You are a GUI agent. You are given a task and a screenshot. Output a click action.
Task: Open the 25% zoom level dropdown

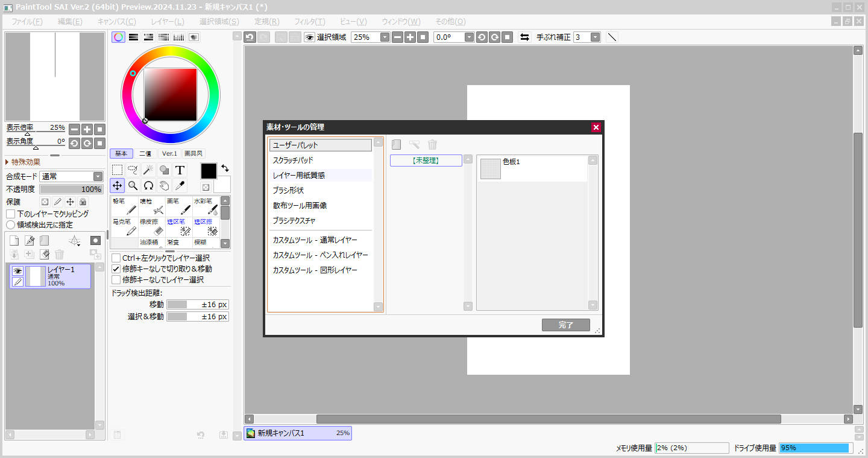(x=384, y=37)
